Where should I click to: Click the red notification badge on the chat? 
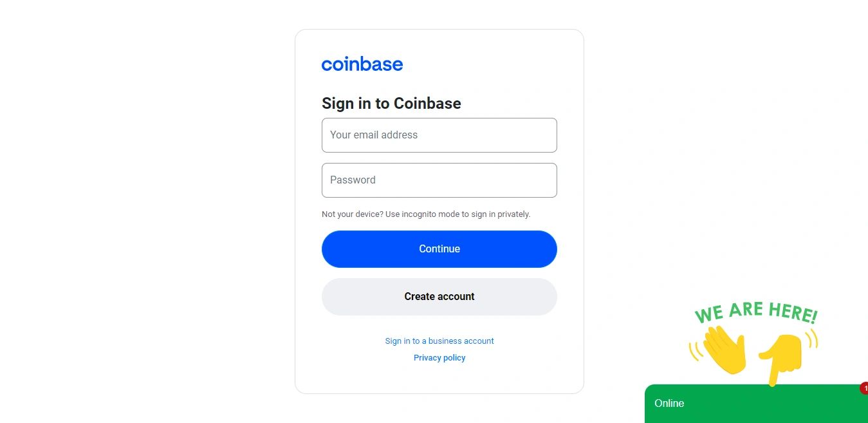(865, 388)
